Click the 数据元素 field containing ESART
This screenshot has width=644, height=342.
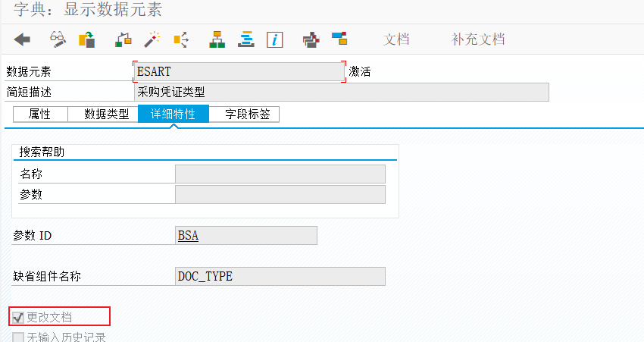239,71
